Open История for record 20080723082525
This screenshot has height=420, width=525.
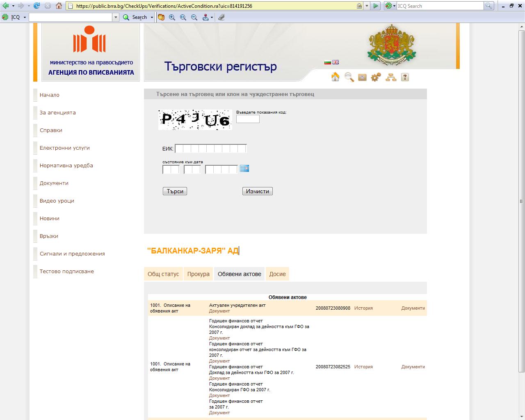point(364,367)
